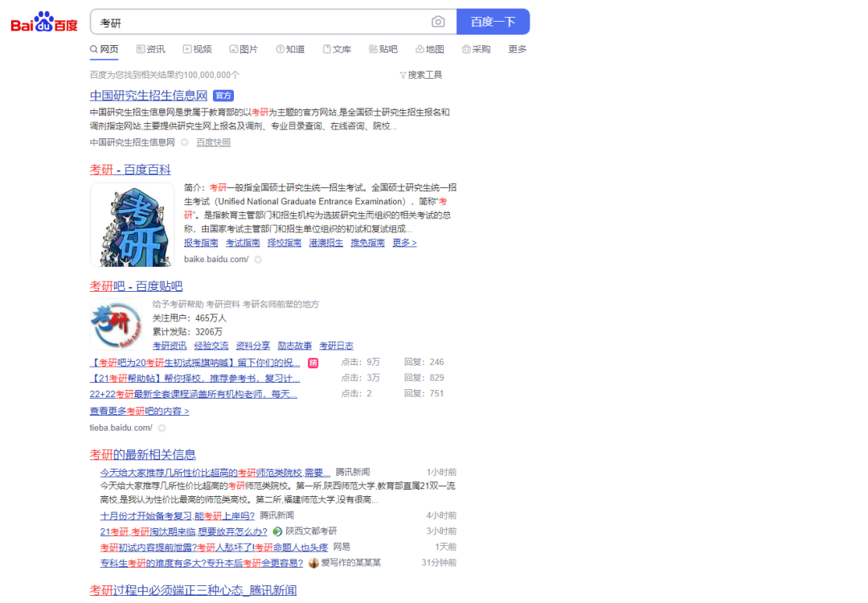Viewport: 868px width, 603px height.
Task: Click the 百度一下 search button
Action: [493, 22]
